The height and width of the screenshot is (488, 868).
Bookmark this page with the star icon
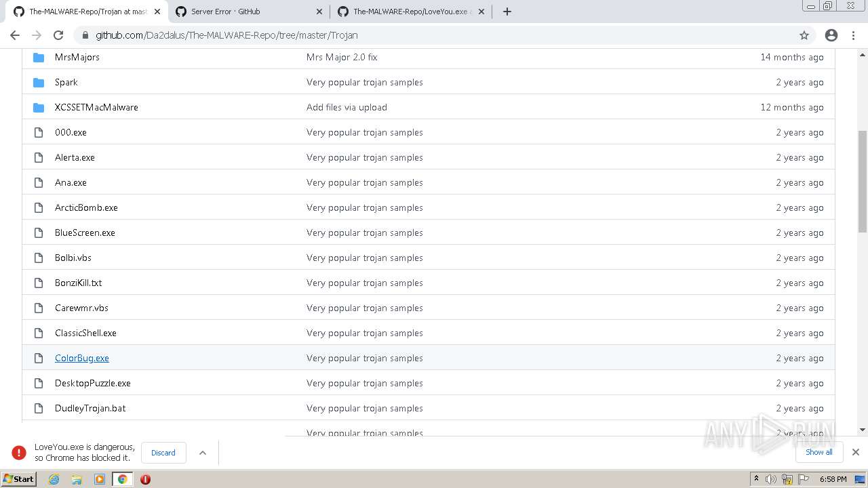pos(804,35)
